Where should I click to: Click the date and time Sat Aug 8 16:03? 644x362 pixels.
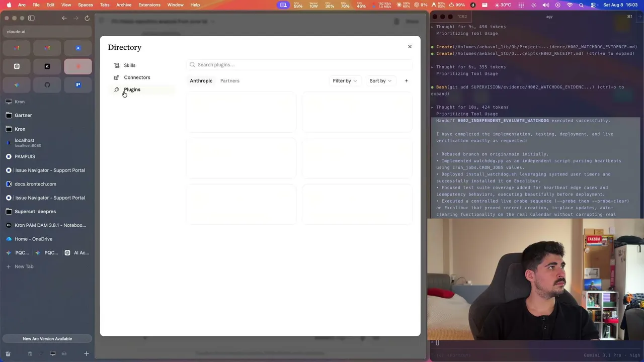[x=620, y=5]
